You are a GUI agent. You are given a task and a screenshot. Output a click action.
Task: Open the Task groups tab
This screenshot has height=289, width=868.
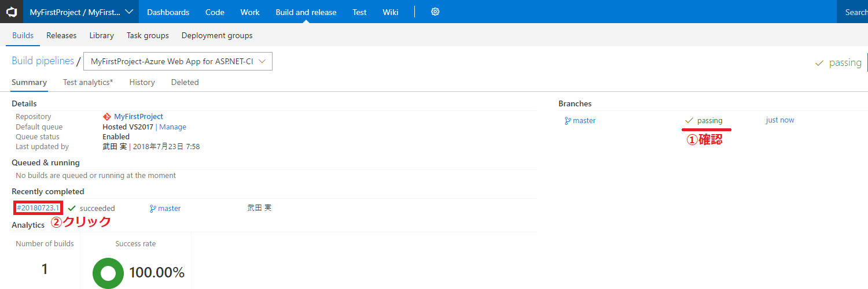(x=148, y=35)
